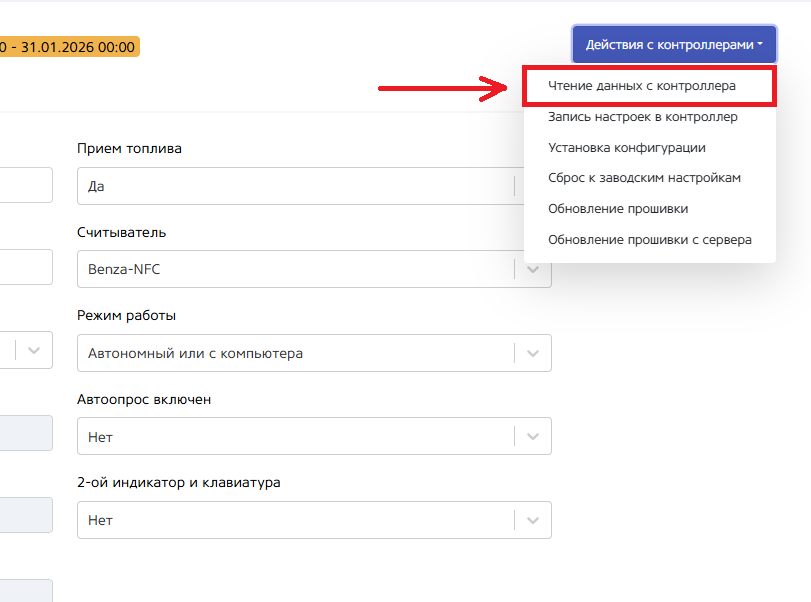Viewport: 811px width, 602px height.
Task: Click the partially visible left dropdown chevron
Action: (34, 350)
